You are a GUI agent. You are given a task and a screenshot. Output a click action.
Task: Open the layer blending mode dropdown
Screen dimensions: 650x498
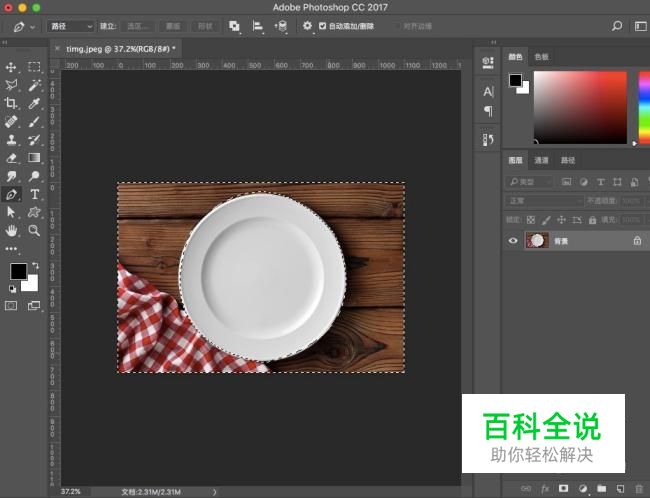coord(545,201)
